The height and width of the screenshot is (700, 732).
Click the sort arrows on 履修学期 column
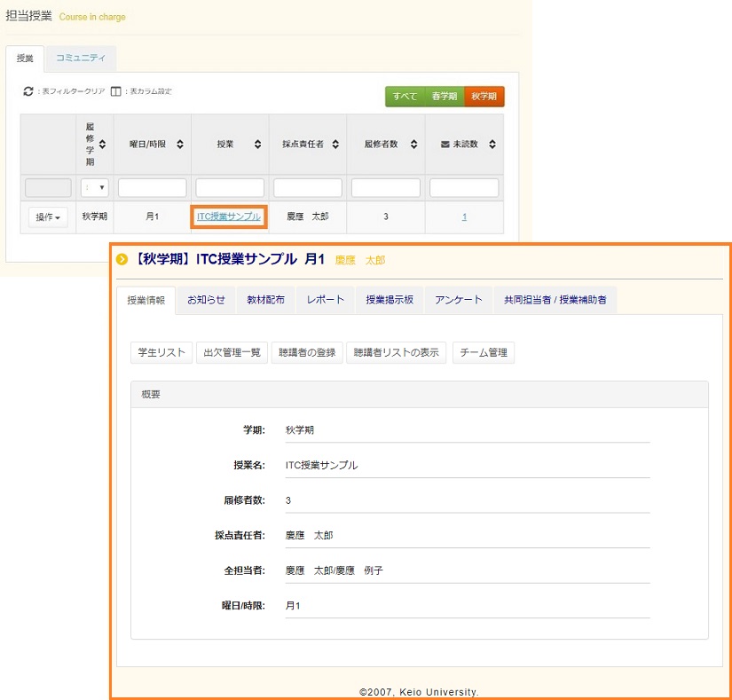(x=102, y=144)
